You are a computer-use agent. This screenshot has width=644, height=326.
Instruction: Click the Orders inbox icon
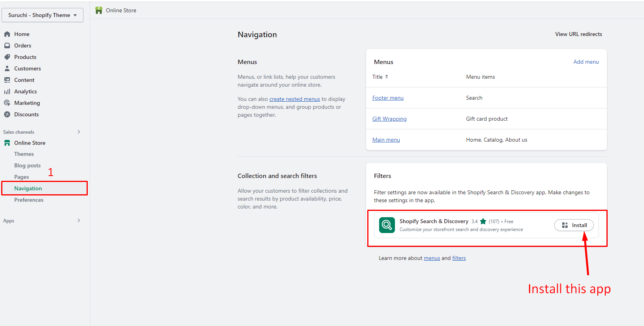(x=7, y=45)
